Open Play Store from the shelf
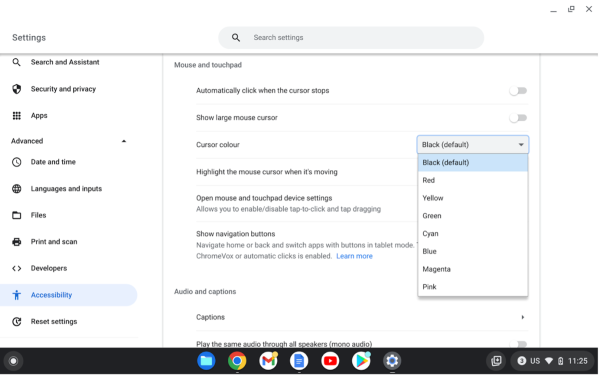The height and width of the screenshot is (376, 600). [361, 361]
